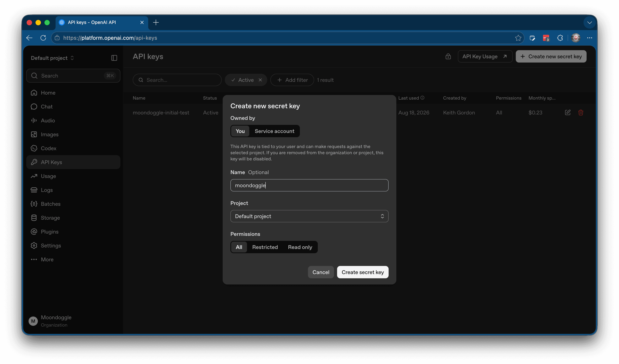Open API Key Usage link
This screenshot has height=364, width=619.
click(485, 57)
